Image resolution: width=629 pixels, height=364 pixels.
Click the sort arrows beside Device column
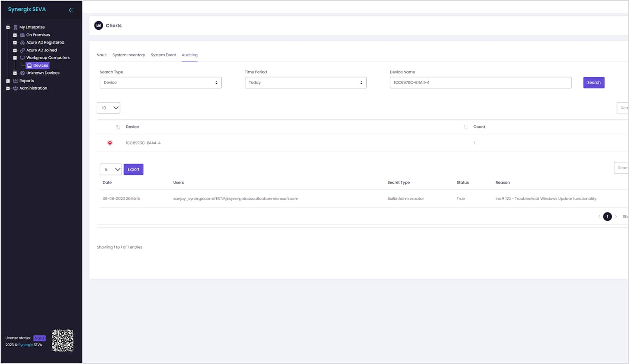click(x=118, y=127)
